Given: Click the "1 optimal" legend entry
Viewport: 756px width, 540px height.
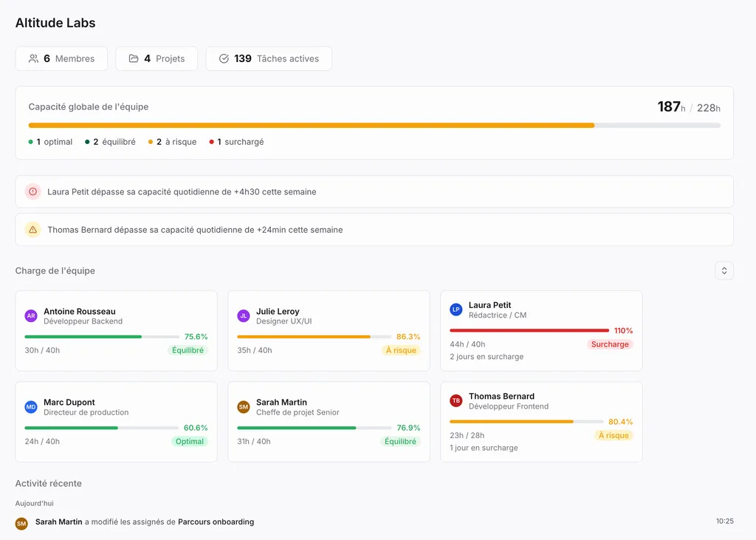Looking at the screenshot, I should coord(51,142).
